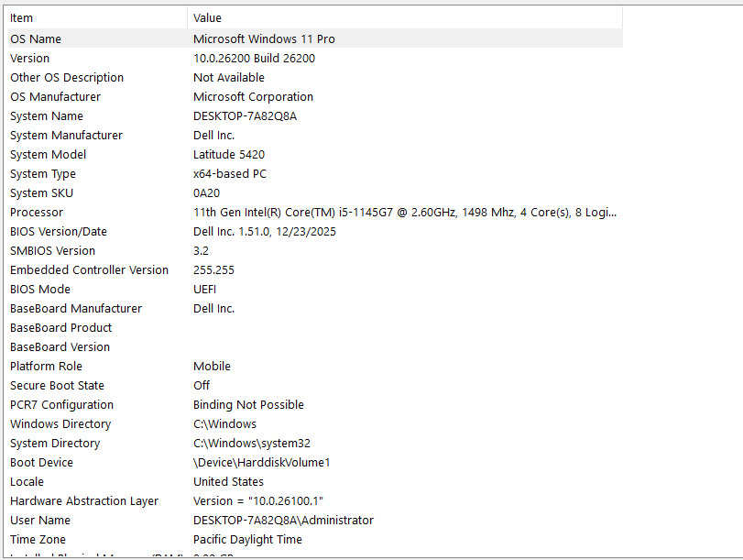The height and width of the screenshot is (560, 743).
Task: Click the Binding Not Possible value
Action: pyautogui.click(x=248, y=405)
